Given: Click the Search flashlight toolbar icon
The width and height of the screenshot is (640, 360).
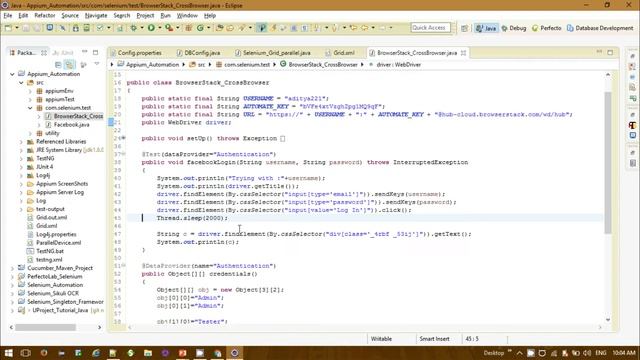Looking at the screenshot, I should (x=242, y=28).
